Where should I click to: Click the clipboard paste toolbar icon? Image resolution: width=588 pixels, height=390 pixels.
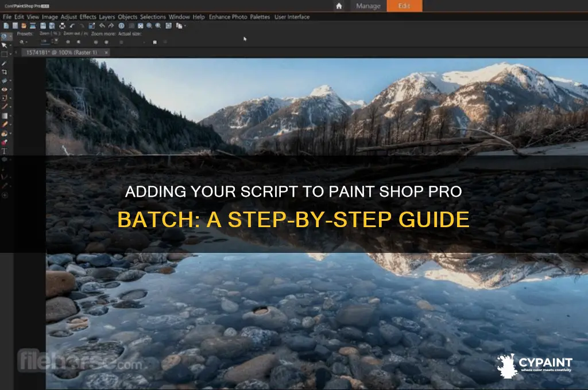click(x=179, y=26)
